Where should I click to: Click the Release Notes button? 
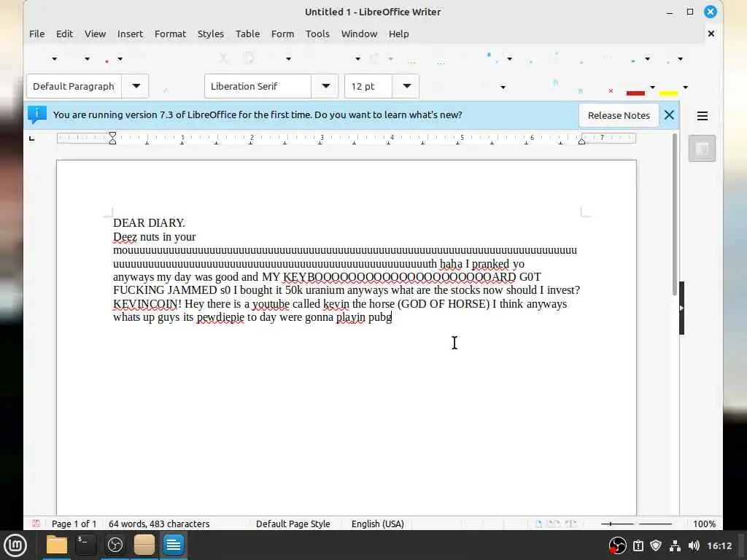(x=619, y=115)
